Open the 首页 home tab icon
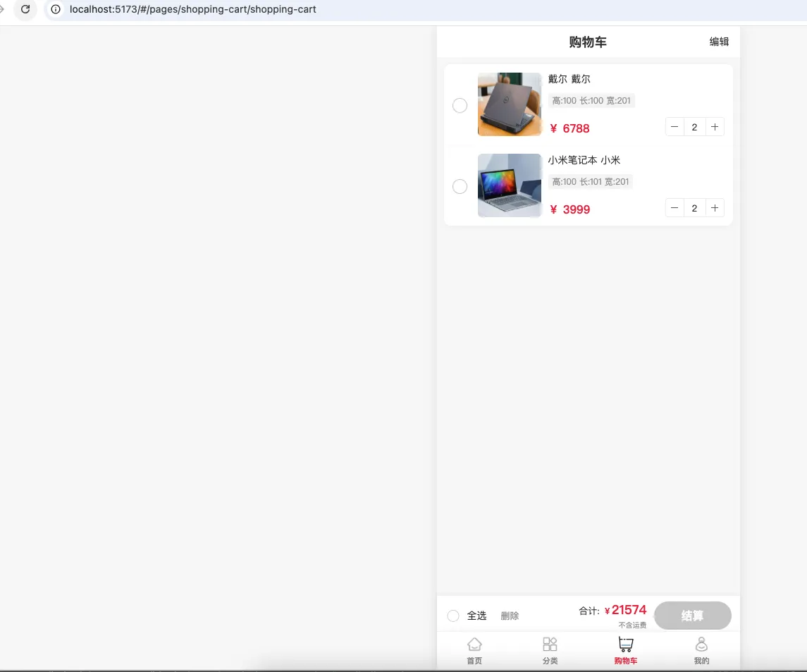 click(x=474, y=644)
